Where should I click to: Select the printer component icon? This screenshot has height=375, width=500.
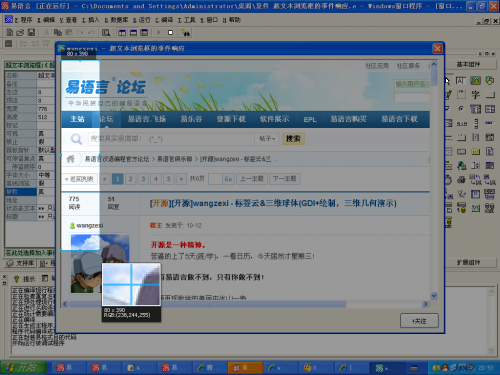(x=461, y=180)
